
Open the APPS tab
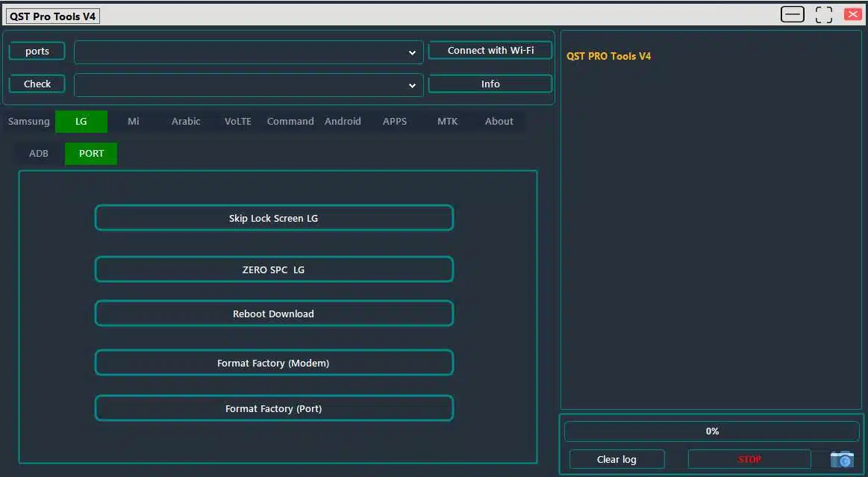click(395, 121)
